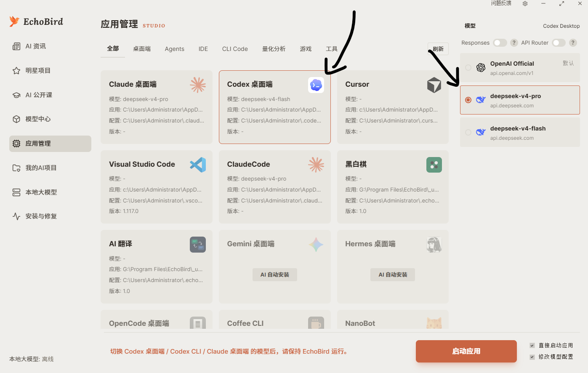
Task: Click 模型: deepseek-v4-flash on Codex 桌面端 card
Action: [259, 99]
